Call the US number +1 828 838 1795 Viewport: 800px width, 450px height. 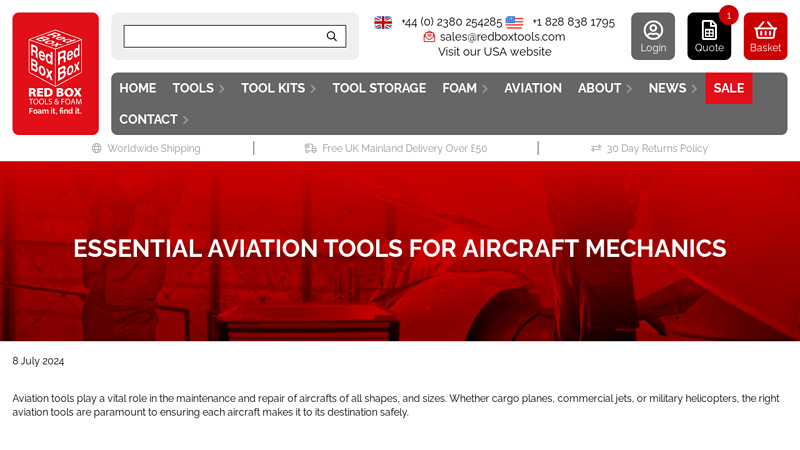tap(573, 22)
